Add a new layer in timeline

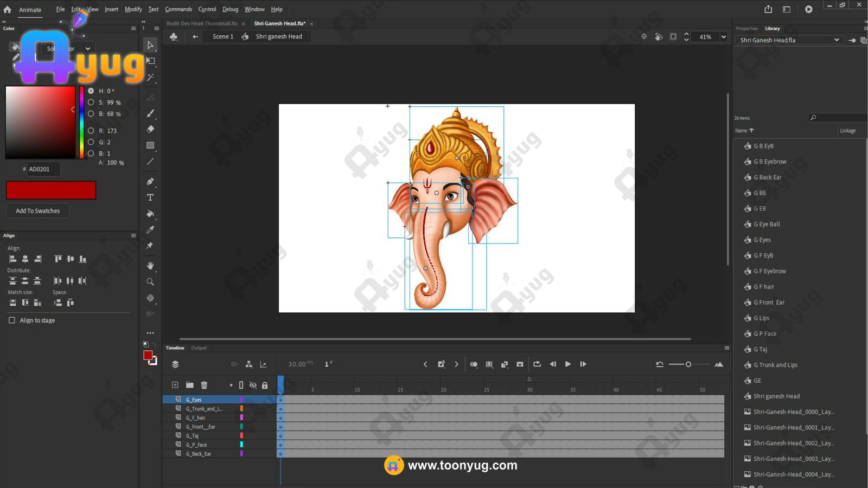(x=175, y=385)
